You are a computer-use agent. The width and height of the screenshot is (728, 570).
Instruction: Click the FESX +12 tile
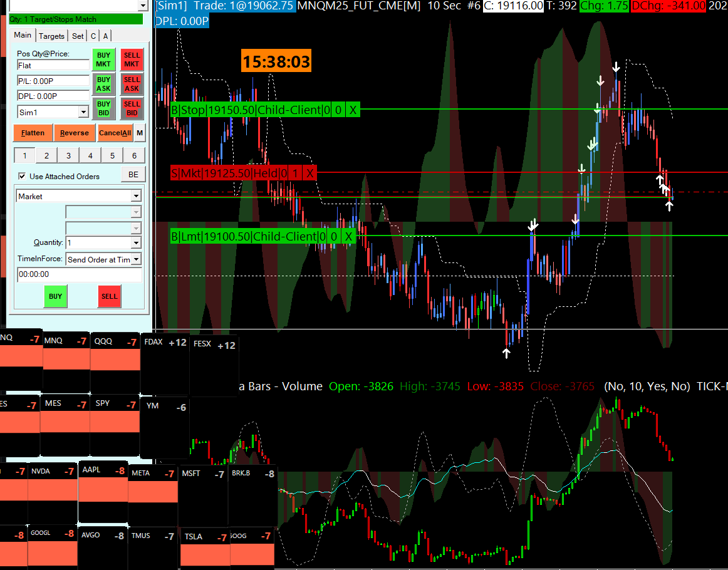(214, 365)
